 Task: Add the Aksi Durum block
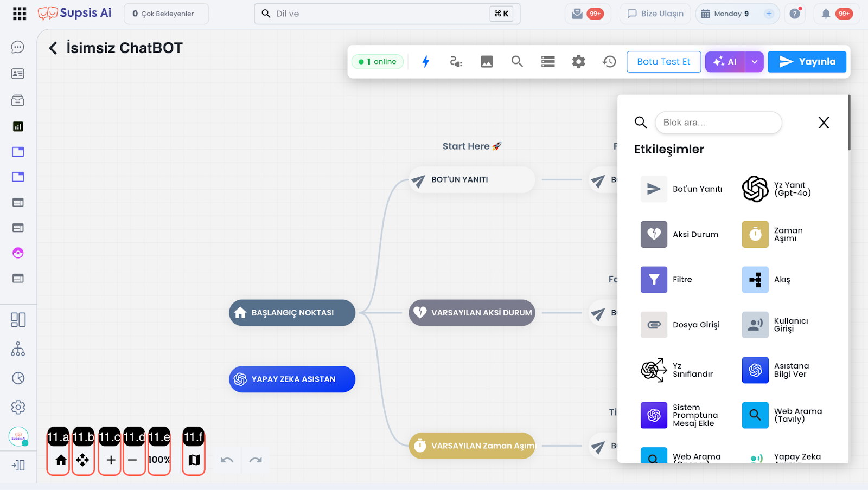point(654,234)
